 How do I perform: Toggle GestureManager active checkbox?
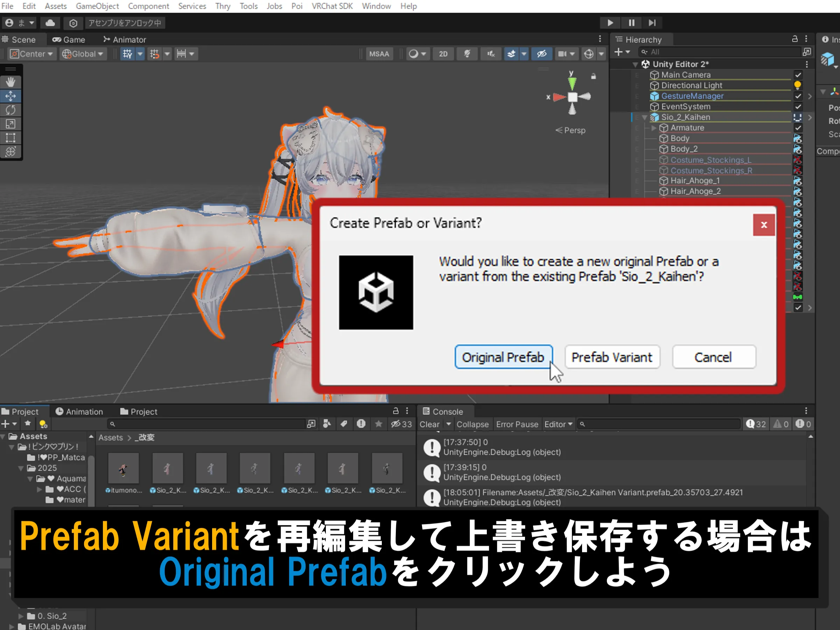point(798,96)
